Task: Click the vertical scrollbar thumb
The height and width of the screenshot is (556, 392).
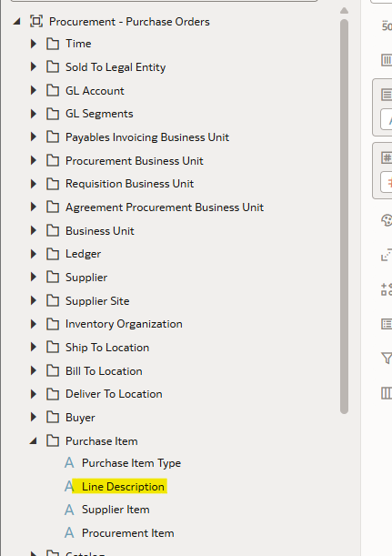Action: coord(344,217)
